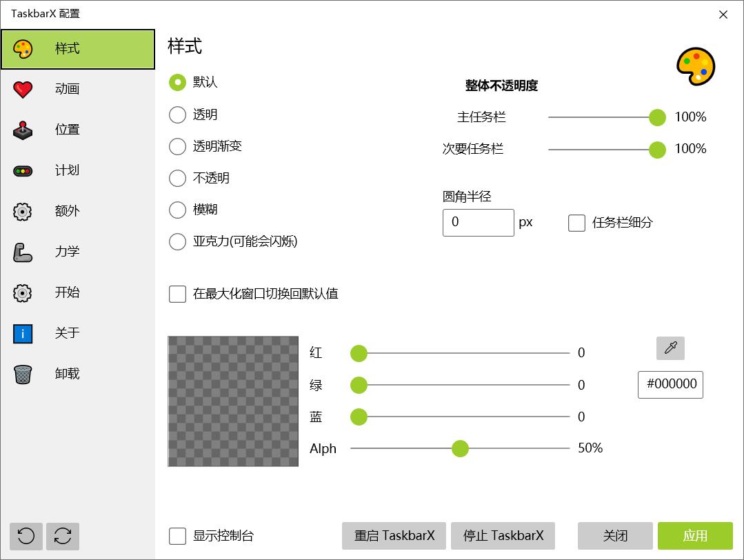Screen dimensions: 744x560
Task: Click the 绿 color slider handle
Action: [359, 385]
